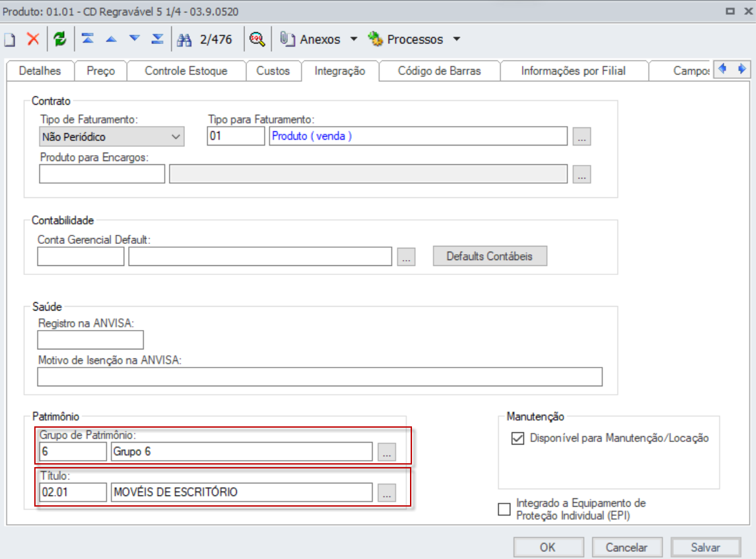
Task: Open Custos tab
Action: tap(273, 71)
